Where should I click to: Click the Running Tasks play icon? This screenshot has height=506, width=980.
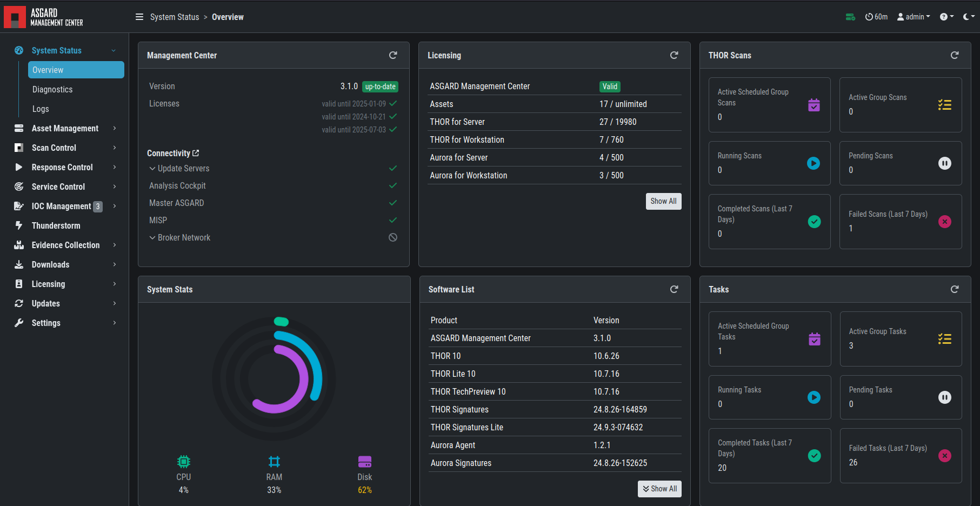814,397
